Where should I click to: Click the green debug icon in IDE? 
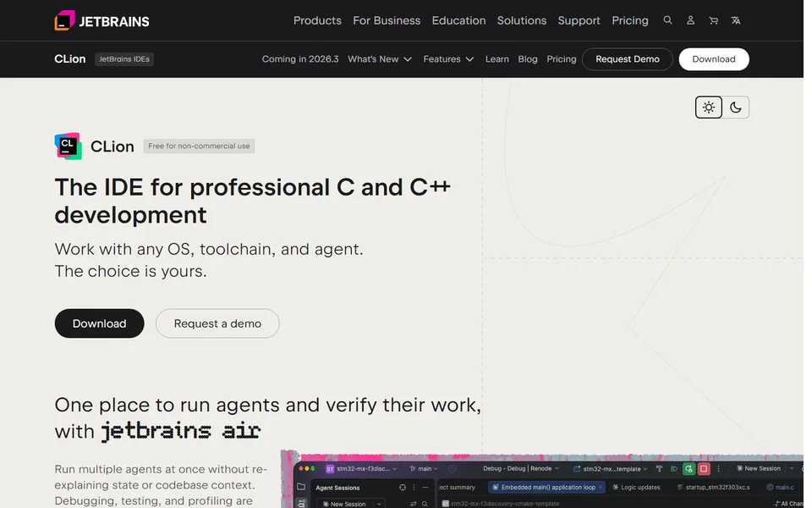point(689,468)
